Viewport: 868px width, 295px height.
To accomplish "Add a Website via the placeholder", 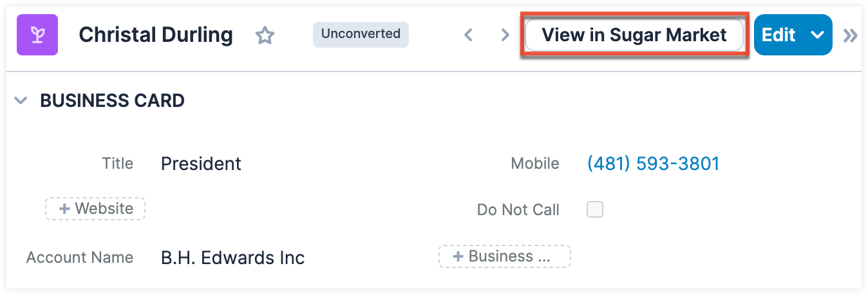I will (x=95, y=209).
